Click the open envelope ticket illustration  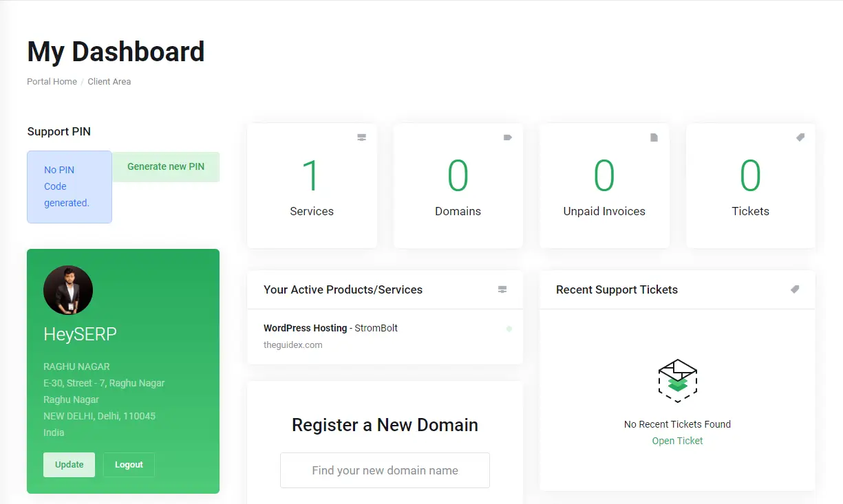pos(677,379)
